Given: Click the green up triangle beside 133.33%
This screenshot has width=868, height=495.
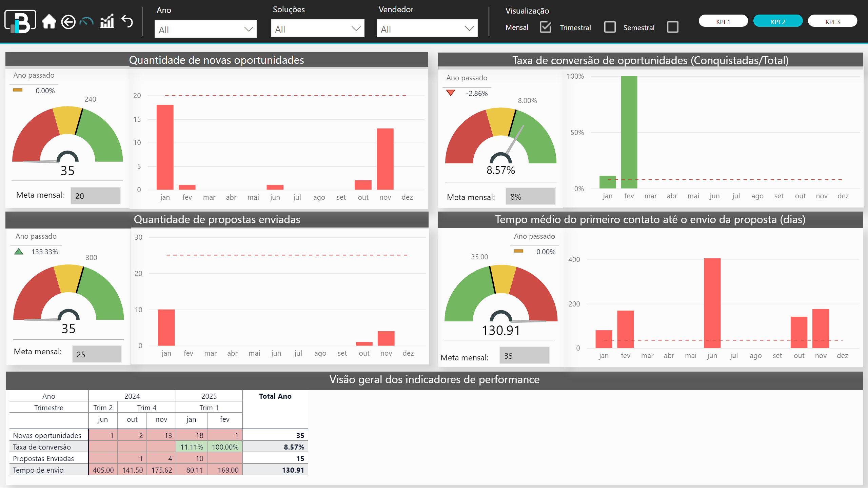Looking at the screenshot, I should [19, 252].
